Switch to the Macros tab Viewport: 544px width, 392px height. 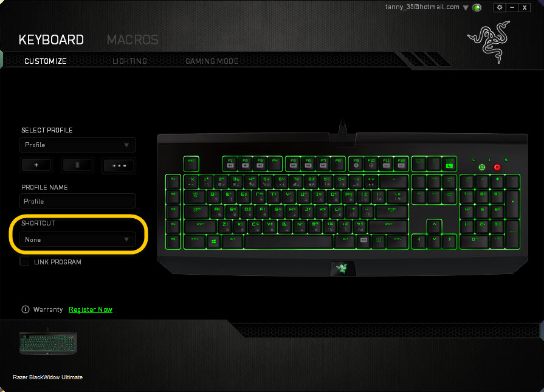133,40
